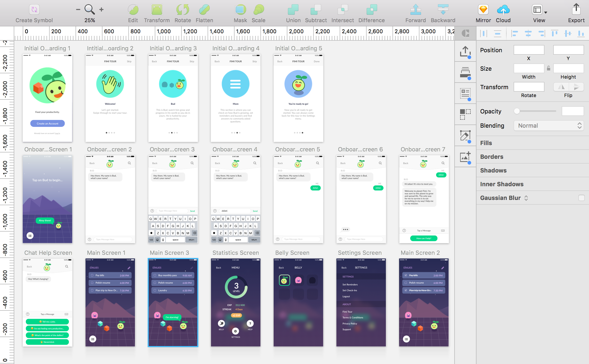Viewport: 589px width, 364px height.
Task: Click the zoom in plus button
Action: pos(101,9)
